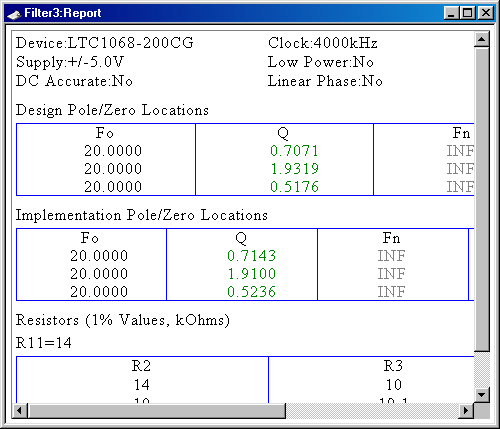Click the horizontal scrollbar thumb
The width and height of the screenshot is (500, 429).
[x=157, y=410]
